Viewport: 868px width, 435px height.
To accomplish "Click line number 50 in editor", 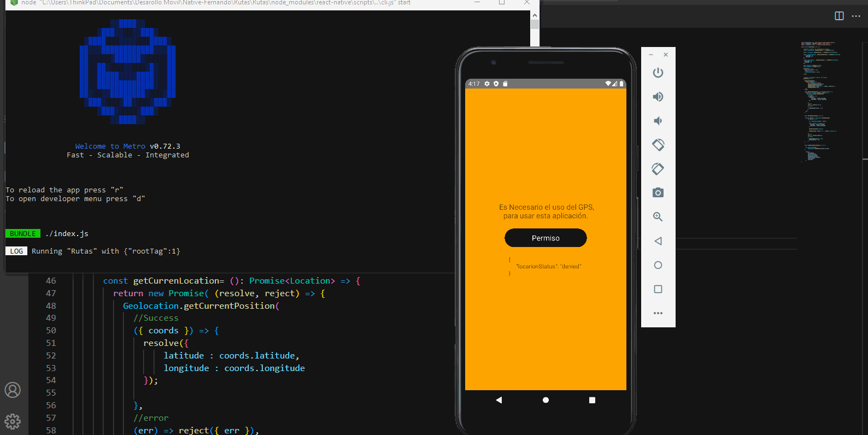I will pyautogui.click(x=51, y=331).
